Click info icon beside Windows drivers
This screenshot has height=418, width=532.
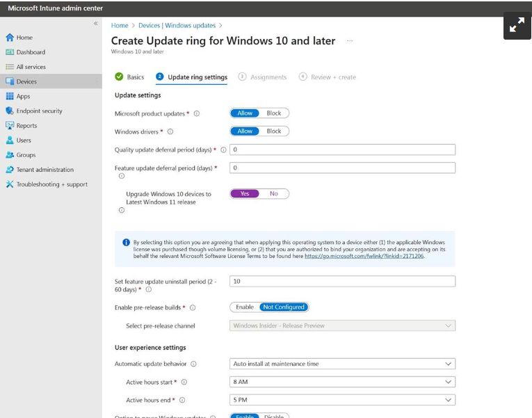pyautogui.click(x=170, y=131)
